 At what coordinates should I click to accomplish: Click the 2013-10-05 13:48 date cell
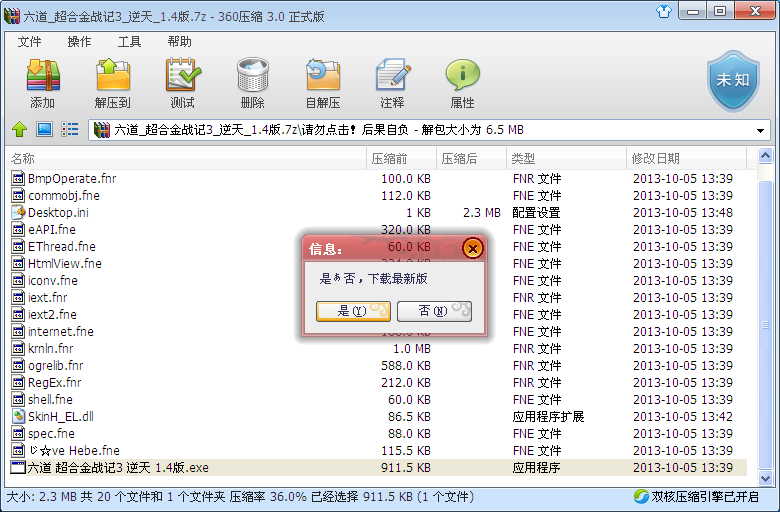click(x=682, y=212)
